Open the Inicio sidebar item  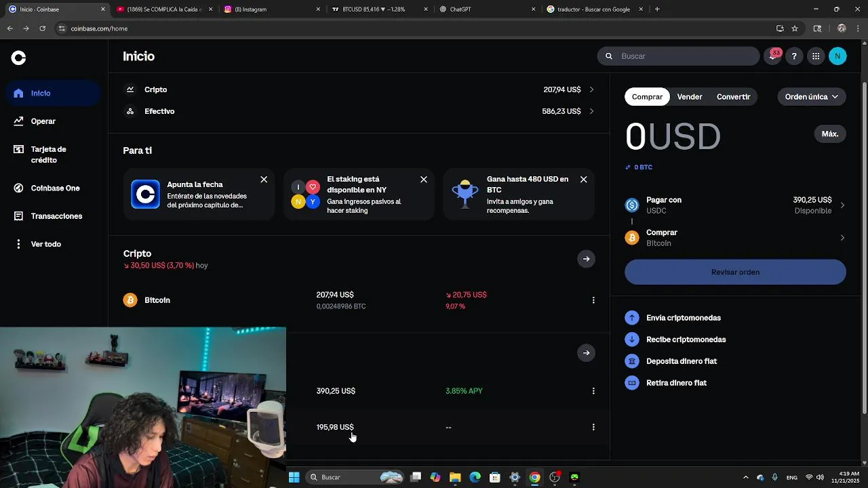tap(54, 93)
